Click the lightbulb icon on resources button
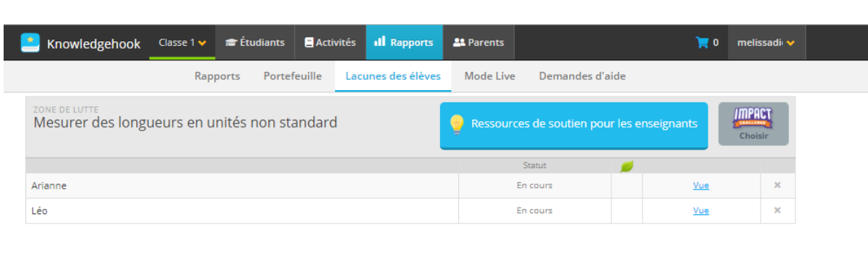 click(456, 125)
